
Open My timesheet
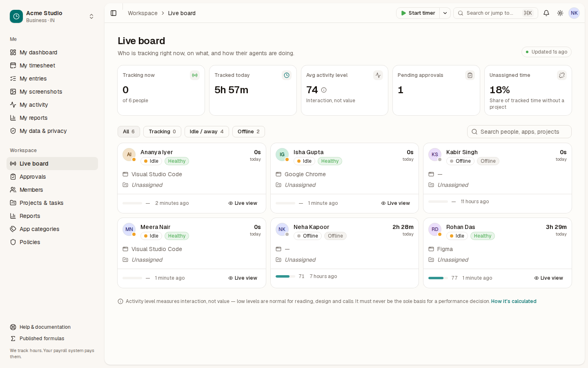click(52, 65)
